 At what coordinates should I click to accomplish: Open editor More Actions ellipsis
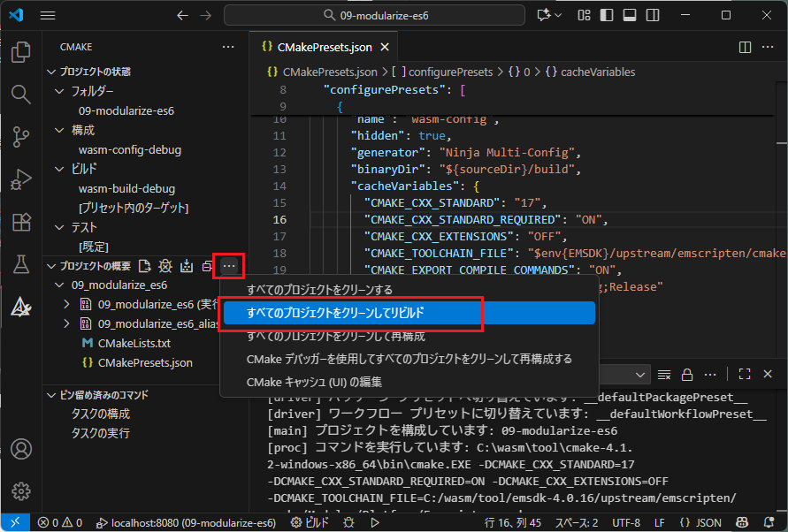coord(768,47)
